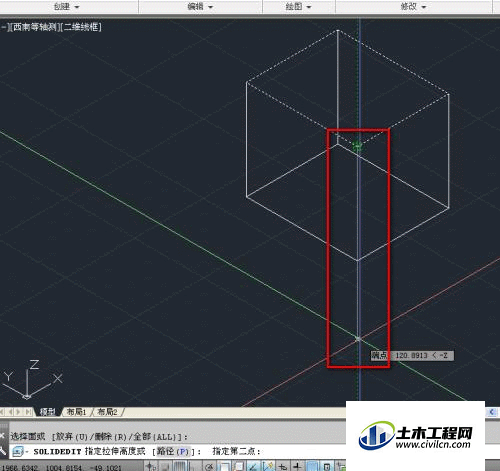Jump to last layout tab arrow

click(29, 412)
